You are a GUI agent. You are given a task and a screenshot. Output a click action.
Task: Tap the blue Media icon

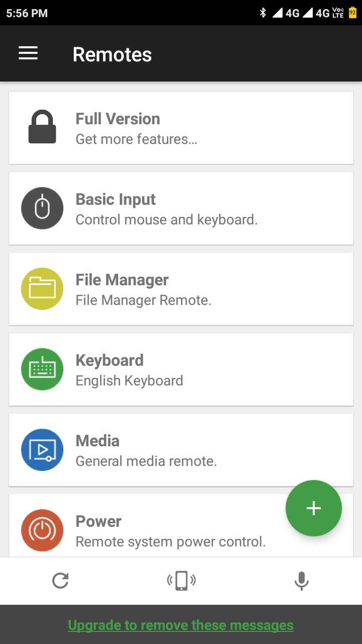42,450
